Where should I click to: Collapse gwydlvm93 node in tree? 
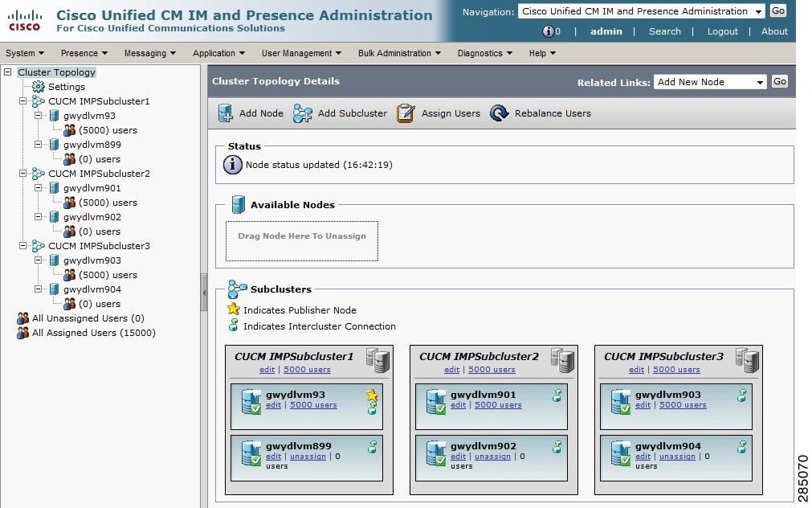tap(38, 116)
